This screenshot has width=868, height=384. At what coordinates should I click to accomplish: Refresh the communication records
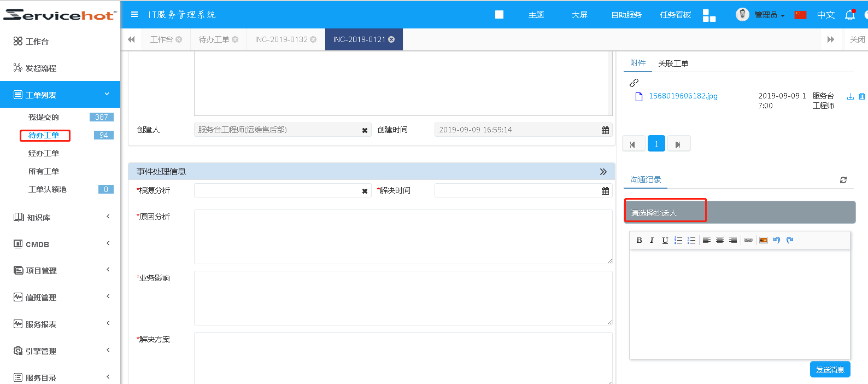coord(843,180)
